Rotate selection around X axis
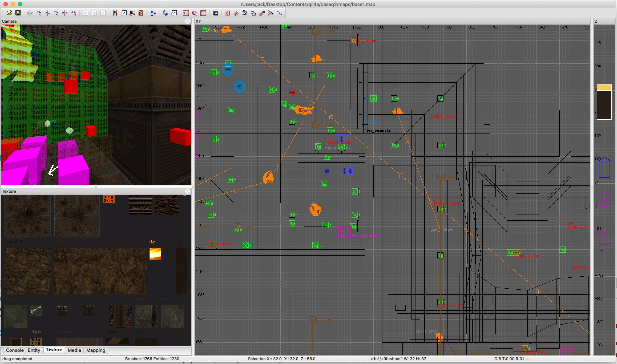Viewport: 617px width, 364px height. coord(39,13)
